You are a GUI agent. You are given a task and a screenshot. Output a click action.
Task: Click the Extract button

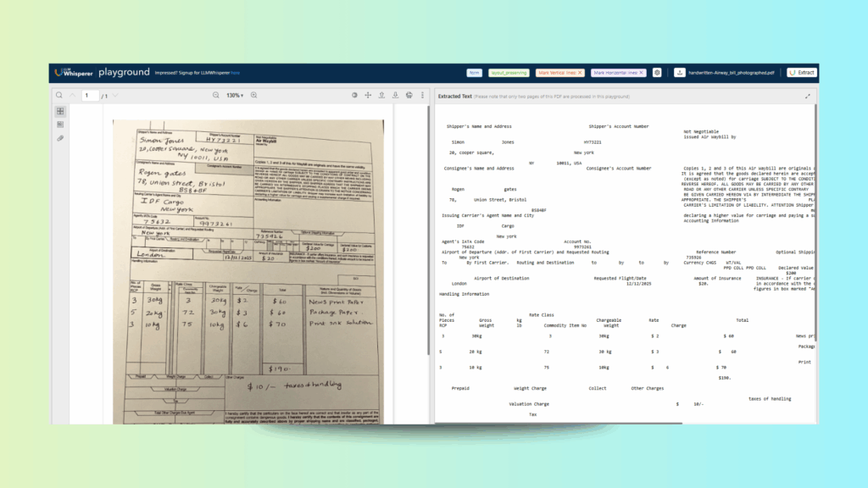pyautogui.click(x=801, y=73)
